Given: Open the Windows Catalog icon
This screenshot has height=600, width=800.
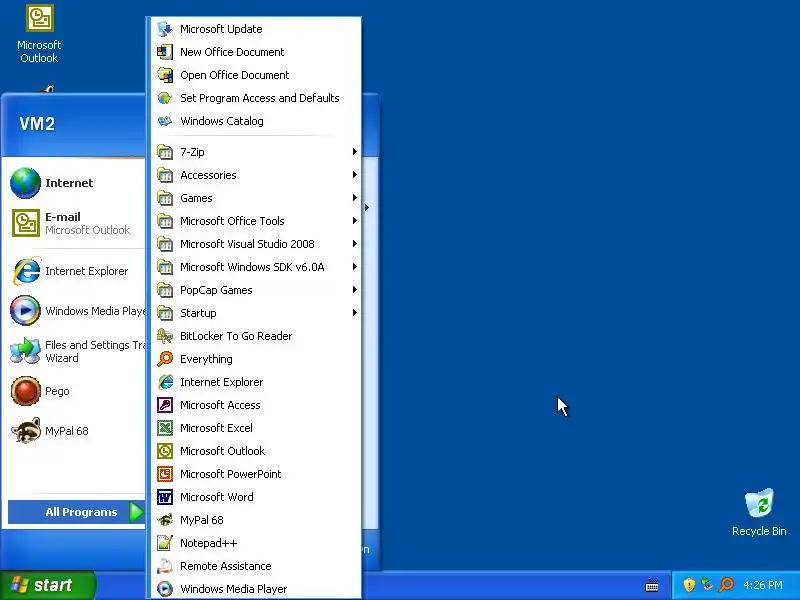Looking at the screenshot, I should 165,121.
